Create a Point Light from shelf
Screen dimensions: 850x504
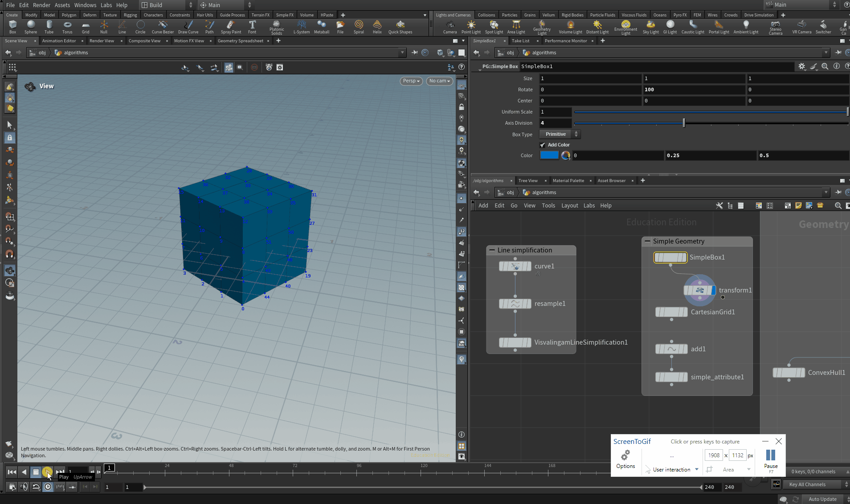pyautogui.click(x=471, y=26)
